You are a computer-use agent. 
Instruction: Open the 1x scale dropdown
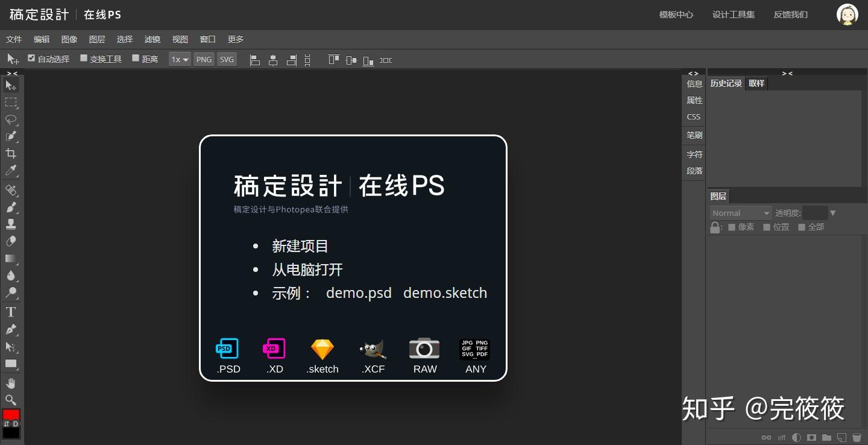pyautogui.click(x=180, y=59)
